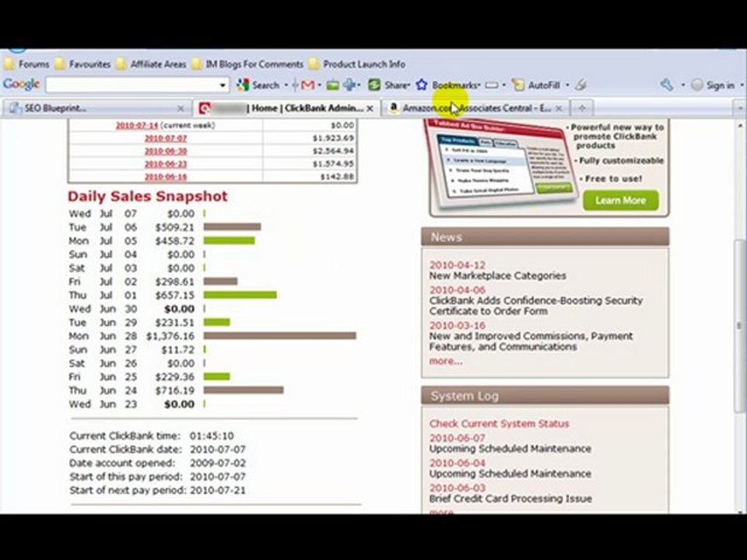Open dropdown arrow next to AutoFill
Image resolution: width=747 pixels, height=560 pixels.
coord(567,86)
